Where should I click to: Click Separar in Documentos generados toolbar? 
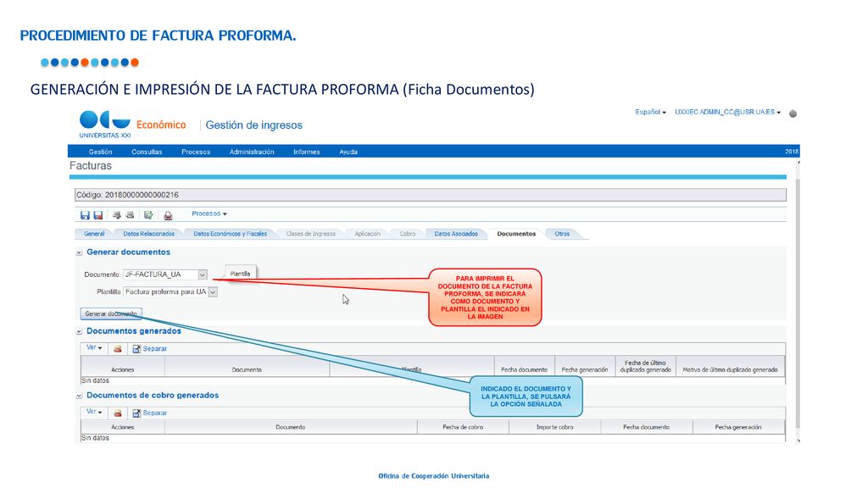coord(155,349)
